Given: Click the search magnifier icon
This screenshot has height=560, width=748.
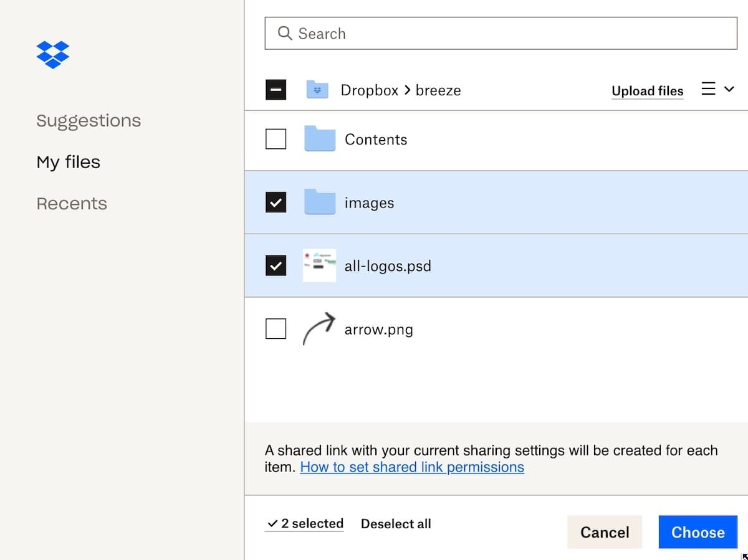Looking at the screenshot, I should tap(285, 33).
